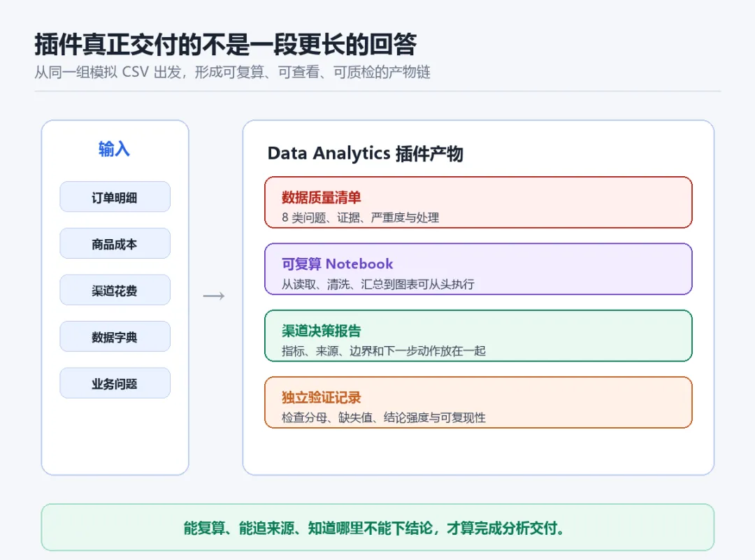Screen dimensions: 755x560
Task: Click the text 8 类问题、证据、严重度与处理
Action: tap(360, 217)
